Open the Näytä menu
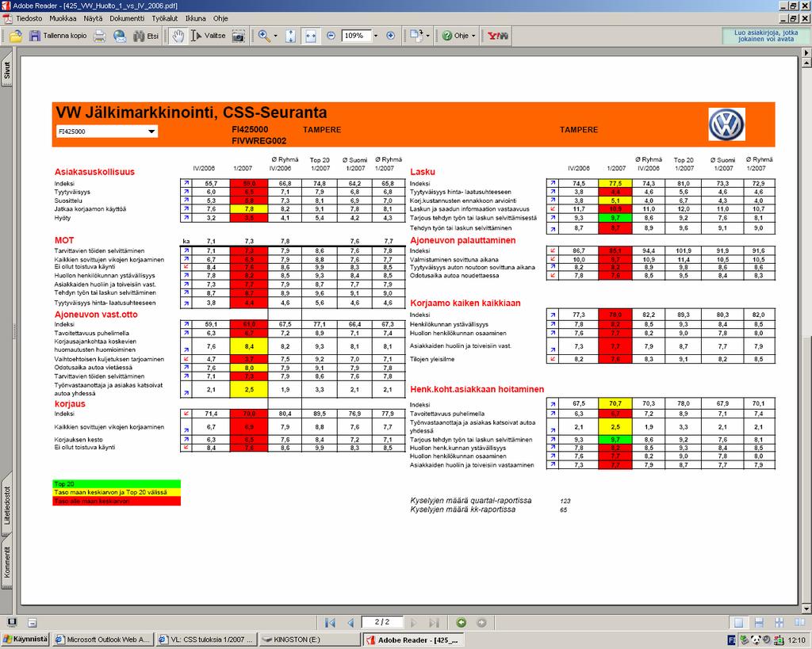The height and width of the screenshot is (649, 812). click(94, 19)
